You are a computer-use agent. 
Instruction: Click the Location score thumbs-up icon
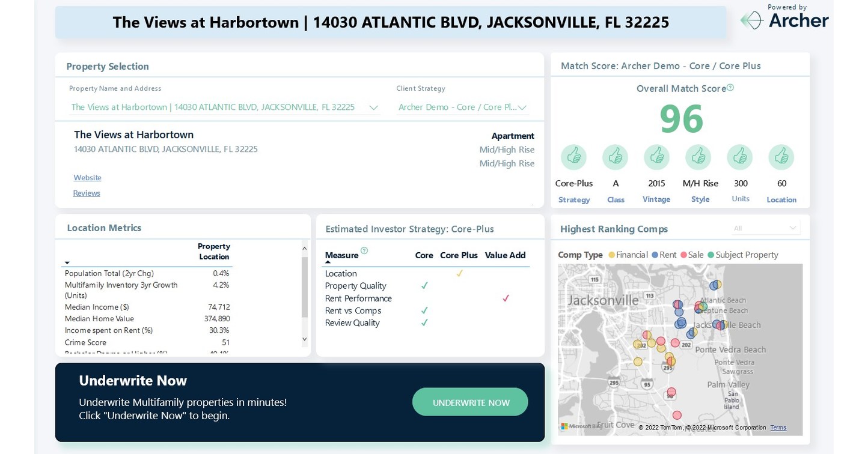(x=781, y=156)
